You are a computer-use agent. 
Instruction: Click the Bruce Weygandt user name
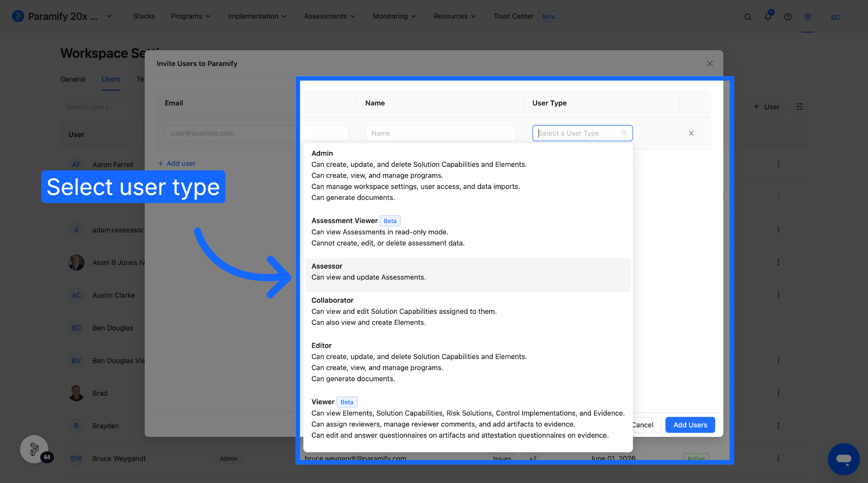pyautogui.click(x=119, y=459)
